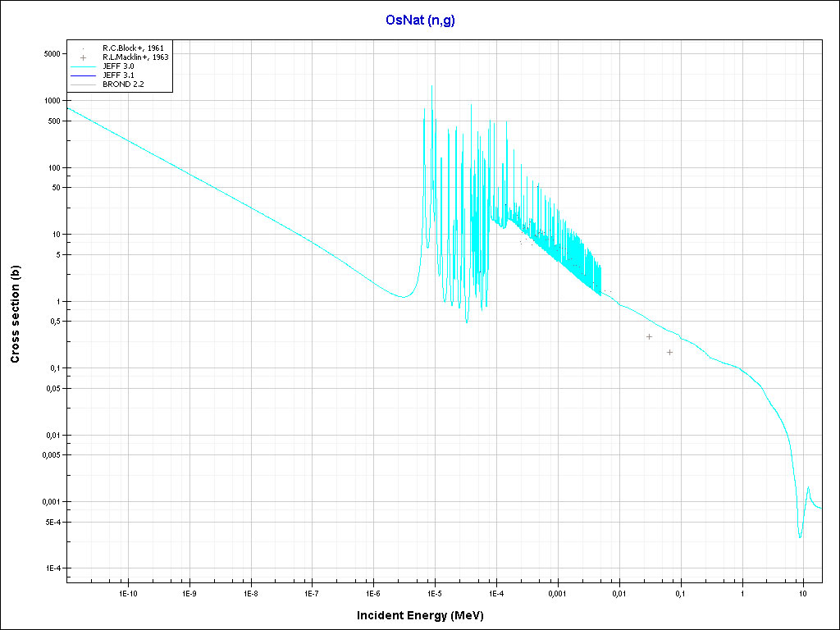Select the "JEFF 3.0" legend label
Viewport: 840px width, 630px height.
(118, 66)
